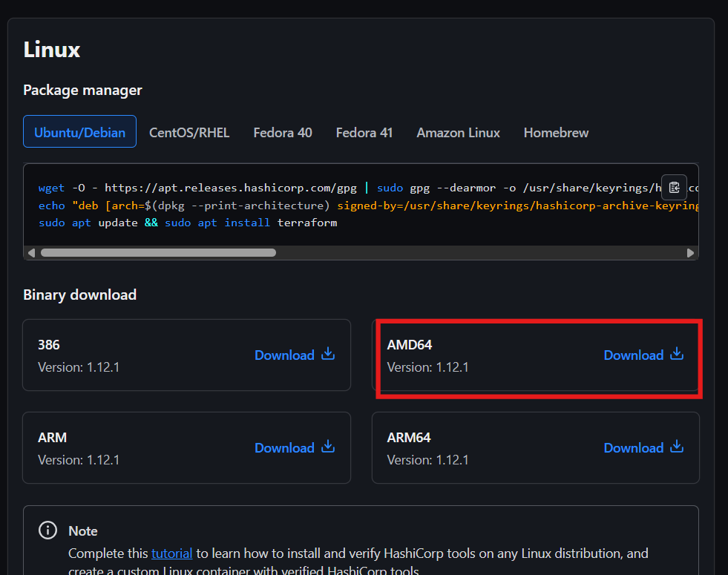Open the tutorial link in the Note
This screenshot has height=575, width=728.
click(171, 553)
